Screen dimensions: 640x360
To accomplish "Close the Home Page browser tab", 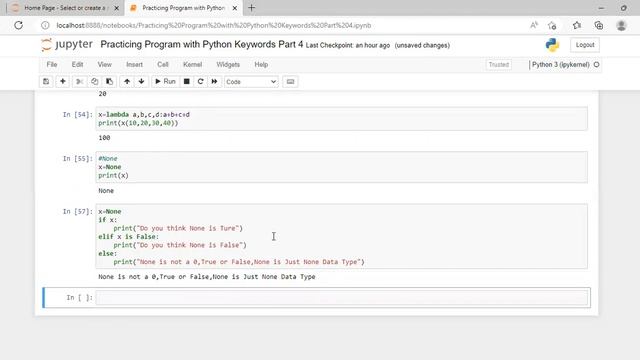I will [x=117, y=8].
